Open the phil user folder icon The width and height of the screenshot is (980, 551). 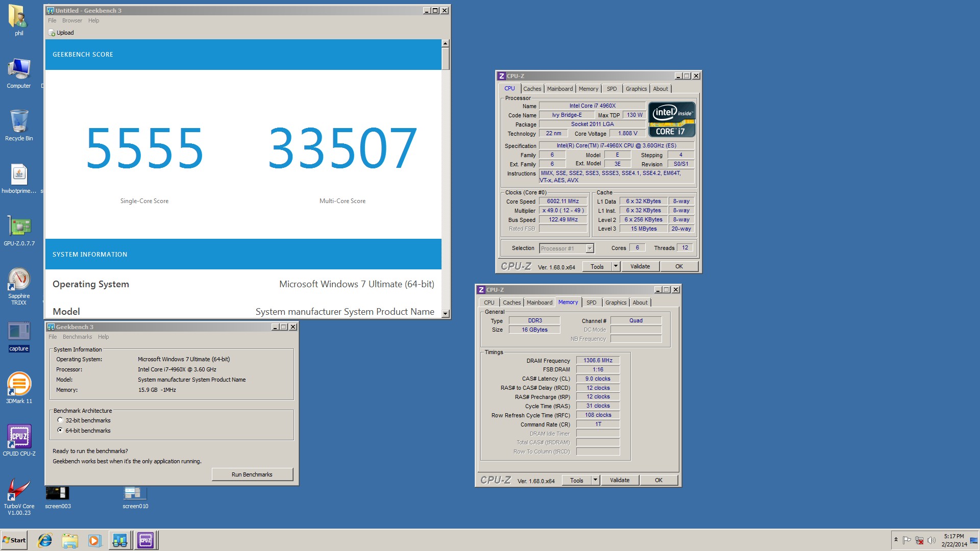[x=19, y=20]
